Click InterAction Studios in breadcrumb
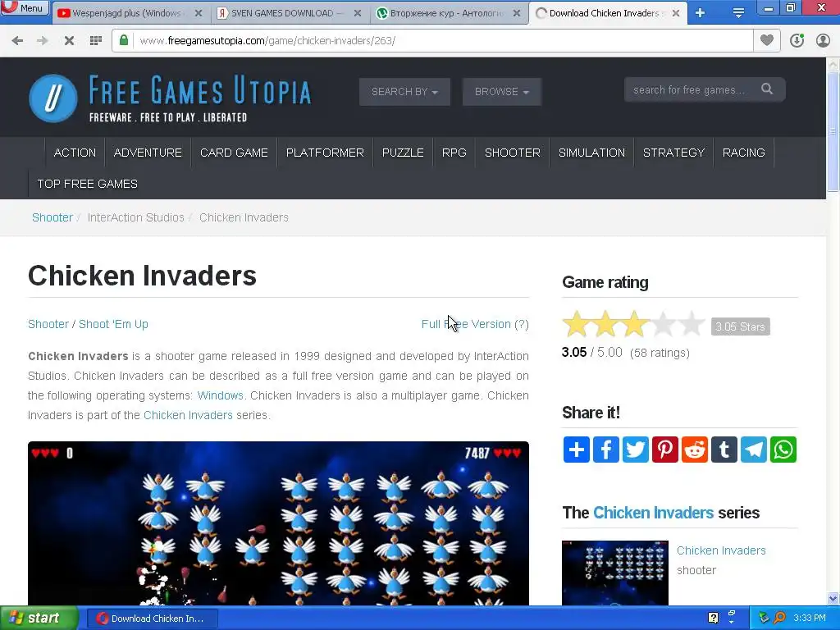 (136, 217)
